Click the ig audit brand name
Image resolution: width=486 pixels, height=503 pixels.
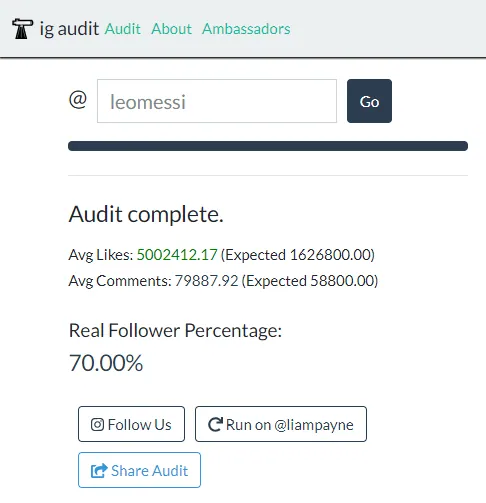coord(69,29)
